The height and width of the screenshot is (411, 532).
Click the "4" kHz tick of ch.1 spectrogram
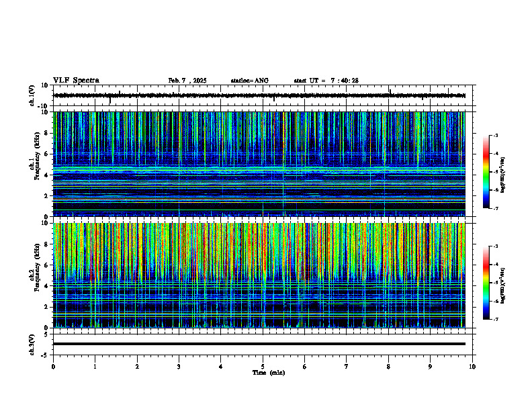tap(47, 175)
